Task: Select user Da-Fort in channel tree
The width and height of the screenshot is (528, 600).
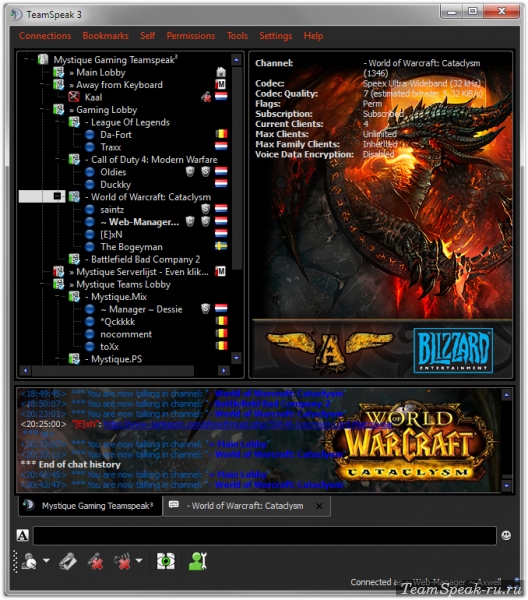Action: point(116,135)
